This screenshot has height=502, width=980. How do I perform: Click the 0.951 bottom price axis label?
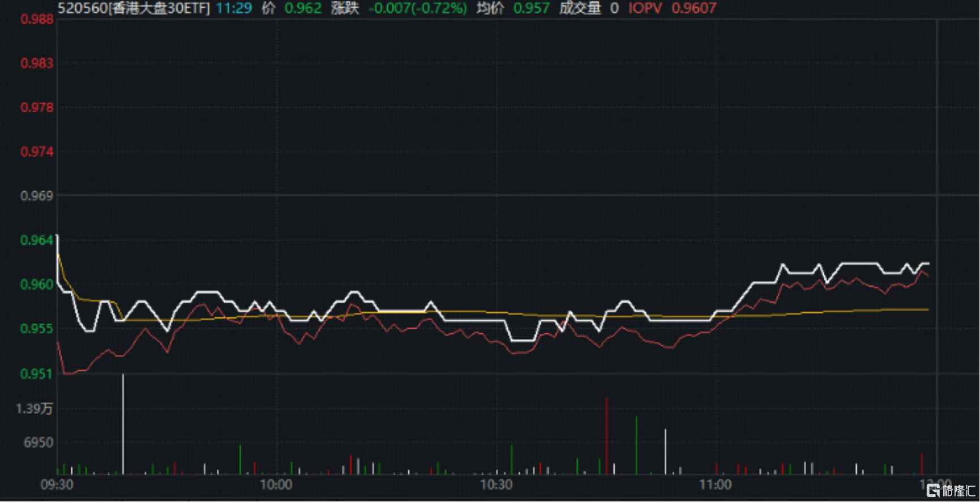point(37,374)
